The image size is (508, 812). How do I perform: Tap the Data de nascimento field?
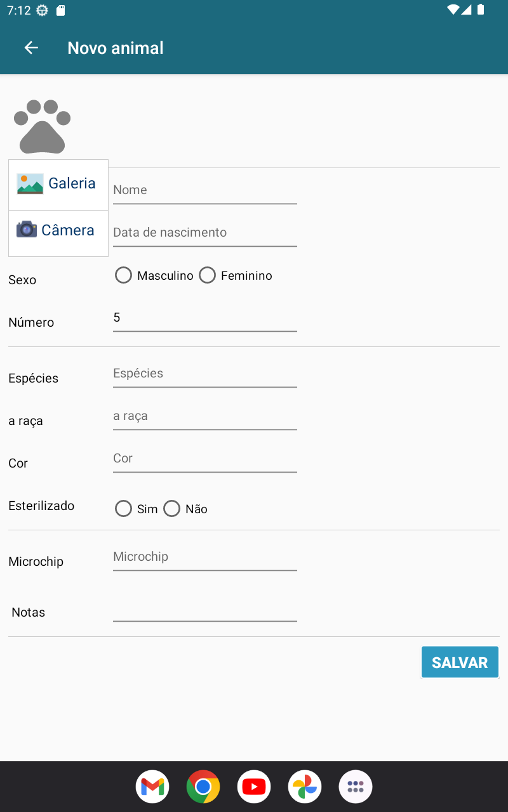(204, 233)
